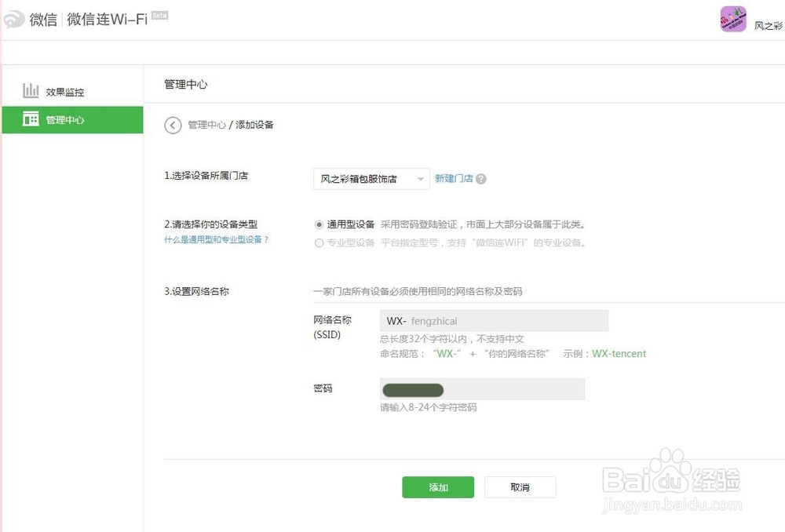
Task: Select the 专业型设备 radio button
Action: pyautogui.click(x=319, y=242)
